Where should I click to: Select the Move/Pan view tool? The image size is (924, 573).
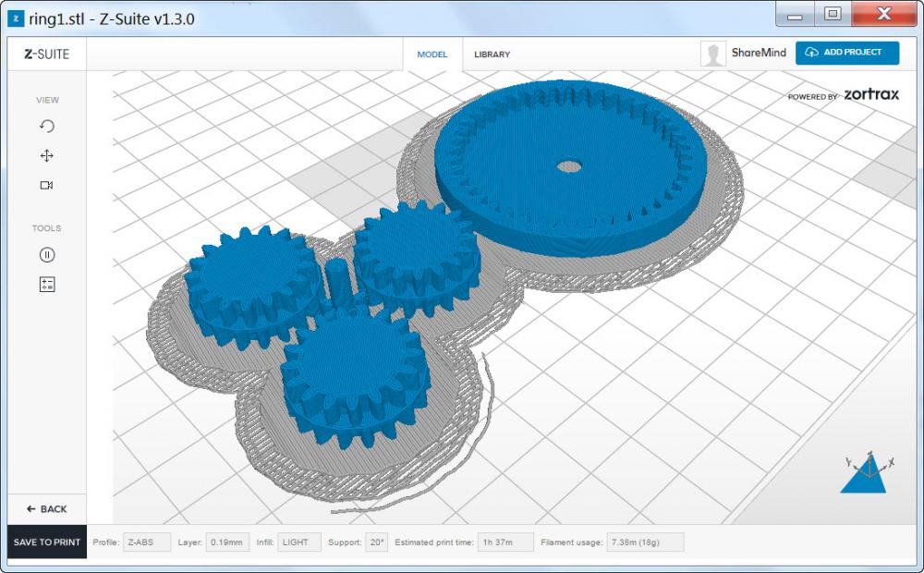click(x=47, y=156)
